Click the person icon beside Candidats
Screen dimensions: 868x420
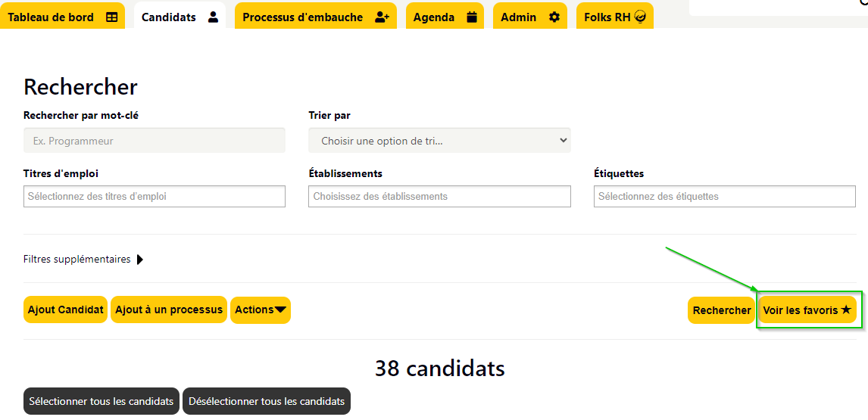(213, 17)
